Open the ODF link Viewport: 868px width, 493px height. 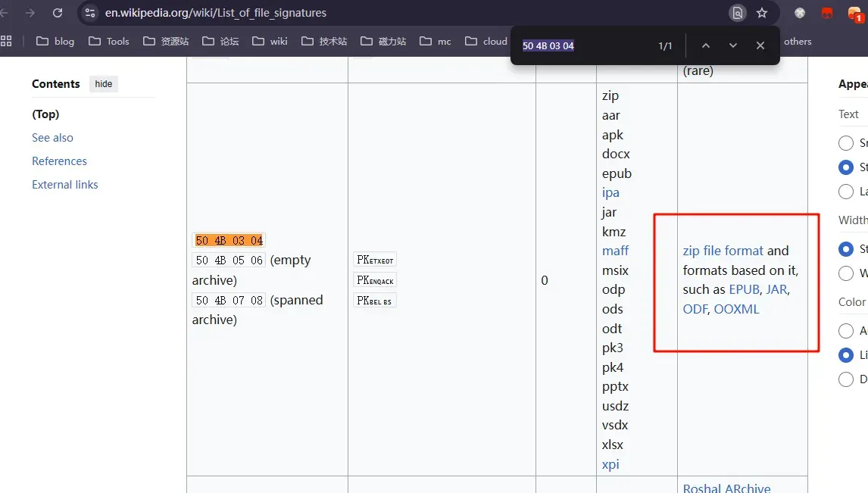[x=695, y=309]
